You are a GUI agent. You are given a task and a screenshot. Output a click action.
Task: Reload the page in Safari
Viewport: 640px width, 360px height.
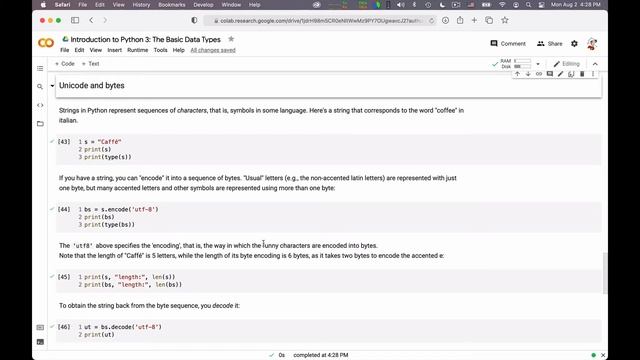tap(431, 20)
